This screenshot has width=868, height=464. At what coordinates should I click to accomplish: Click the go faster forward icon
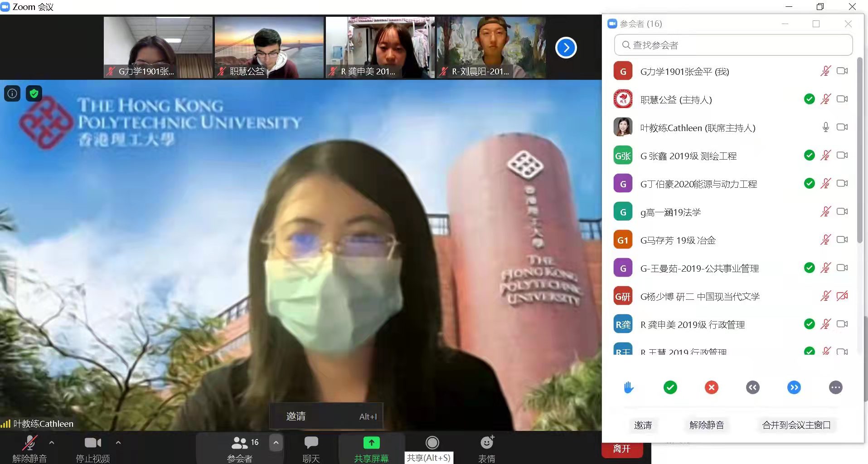click(794, 387)
